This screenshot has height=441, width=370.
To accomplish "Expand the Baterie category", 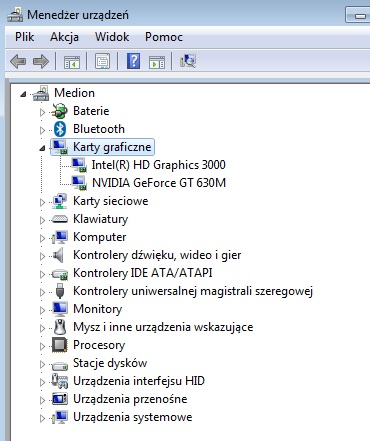I will [x=42, y=112].
